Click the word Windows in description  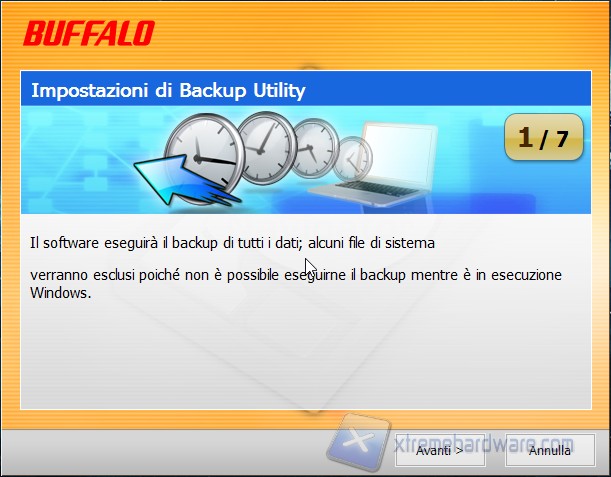[x=60, y=293]
